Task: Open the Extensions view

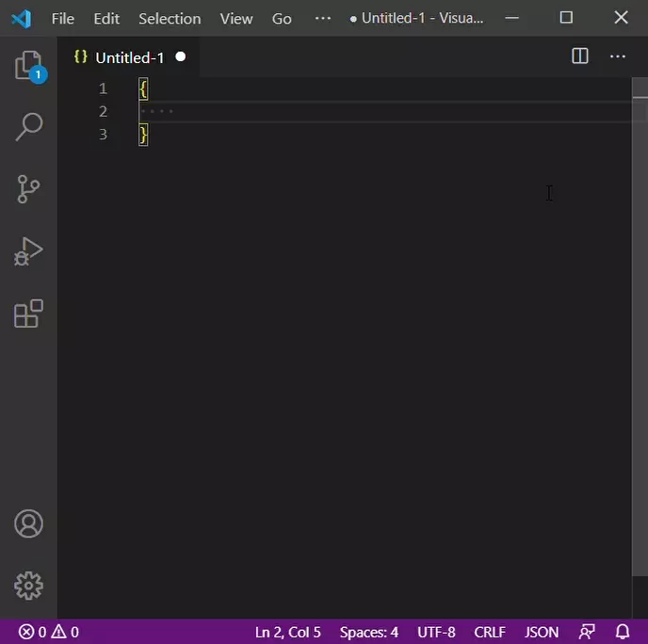Action: coord(28,314)
